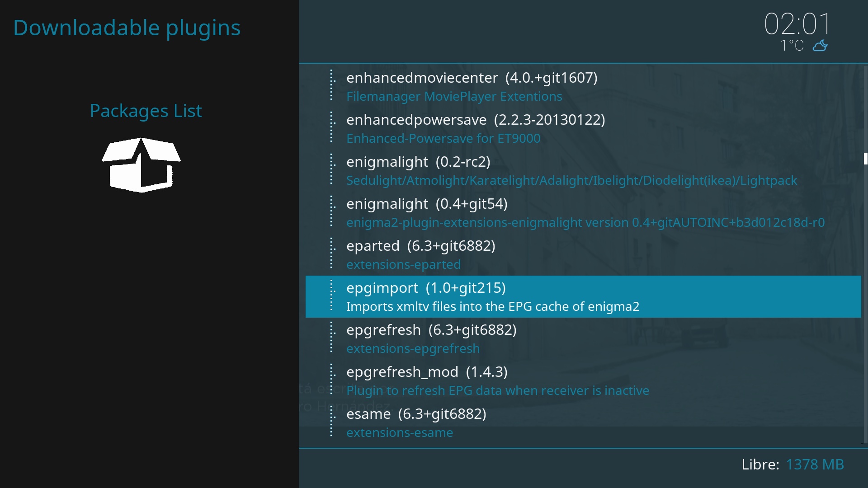Click the weather cloud icon

[x=820, y=46]
